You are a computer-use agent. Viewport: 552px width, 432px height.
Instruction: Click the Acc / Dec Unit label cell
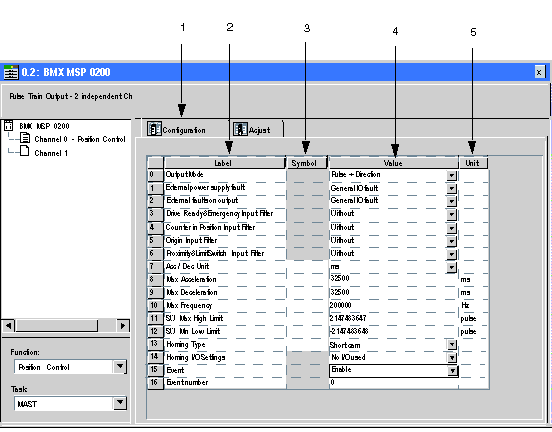pyautogui.click(x=225, y=267)
